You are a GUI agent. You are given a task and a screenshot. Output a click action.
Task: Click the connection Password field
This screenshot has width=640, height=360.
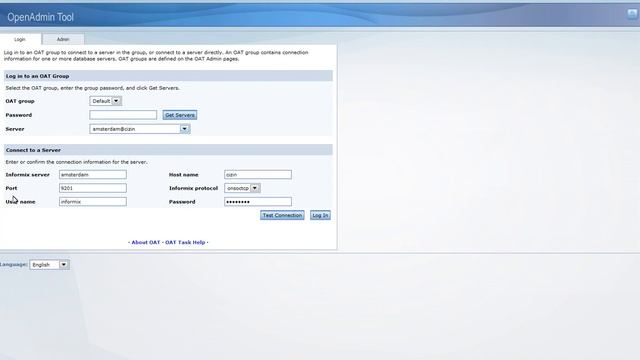(x=258, y=202)
